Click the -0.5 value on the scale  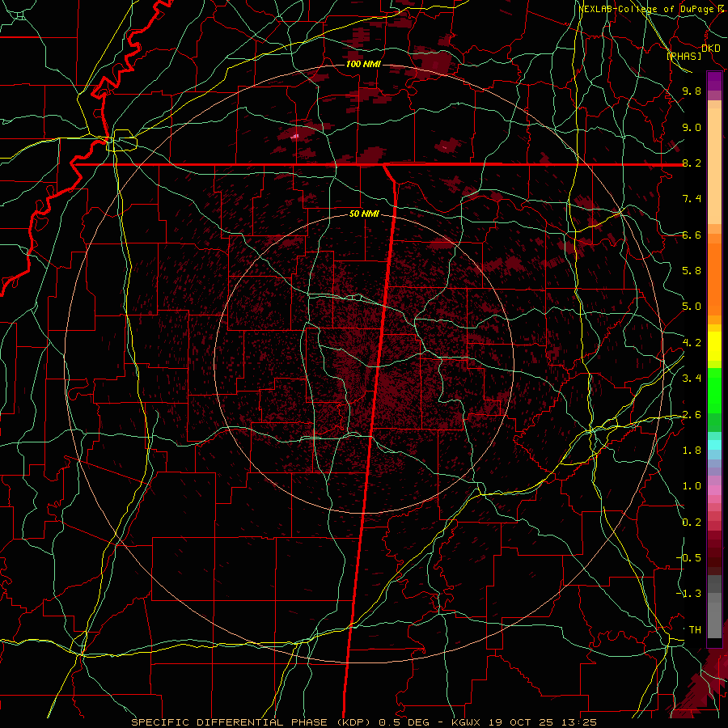tap(688, 558)
